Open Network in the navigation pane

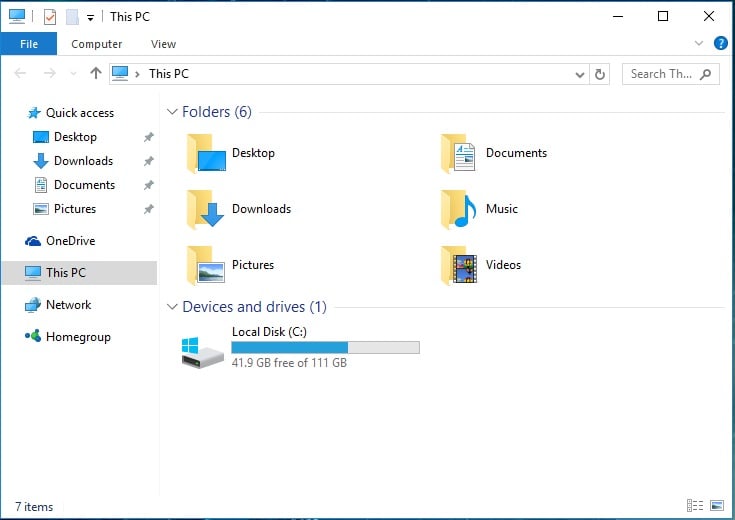point(58,305)
